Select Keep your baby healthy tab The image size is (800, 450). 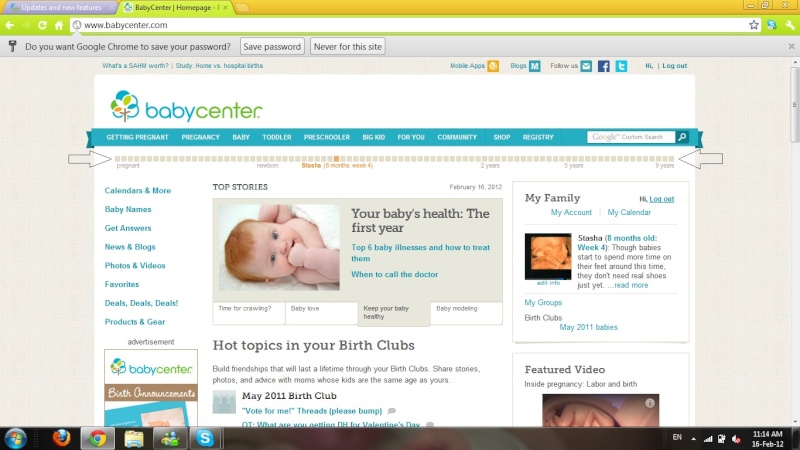(x=394, y=313)
